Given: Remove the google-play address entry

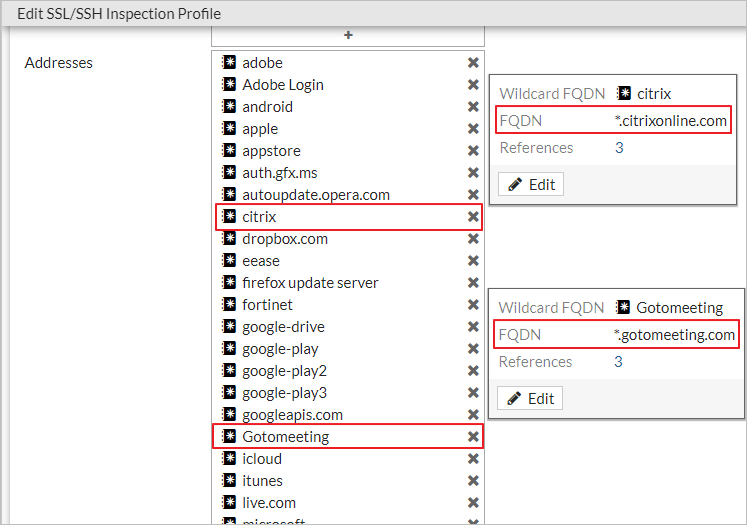Looking at the screenshot, I should point(473,349).
